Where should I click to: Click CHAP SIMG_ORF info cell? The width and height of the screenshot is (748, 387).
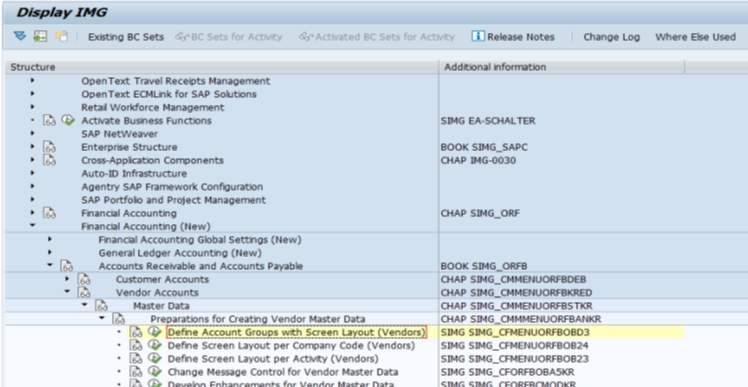pyautogui.click(x=480, y=213)
